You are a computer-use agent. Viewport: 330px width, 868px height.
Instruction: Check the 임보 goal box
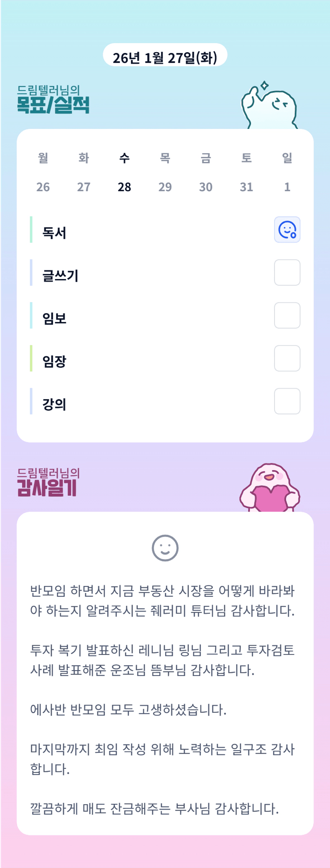pos(287,315)
